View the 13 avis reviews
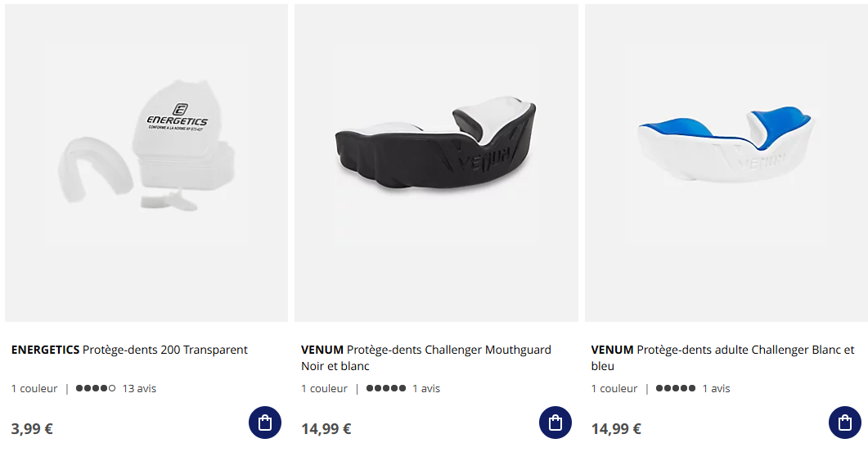This screenshot has height=452, width=868. [x=140, y=389]
